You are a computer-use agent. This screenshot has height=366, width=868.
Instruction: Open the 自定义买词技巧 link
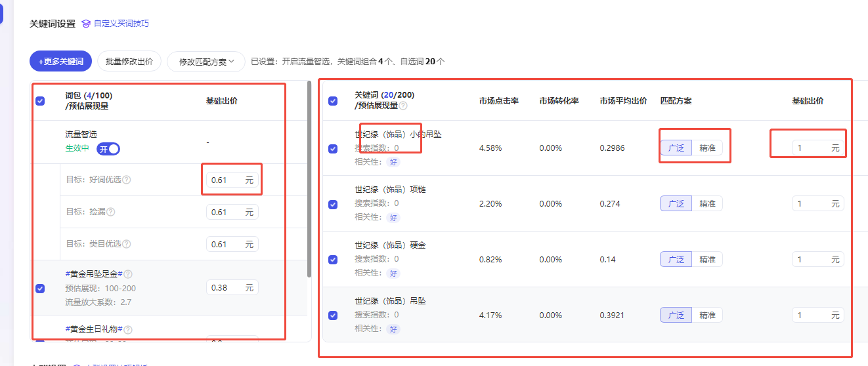(x=121, y=24)
